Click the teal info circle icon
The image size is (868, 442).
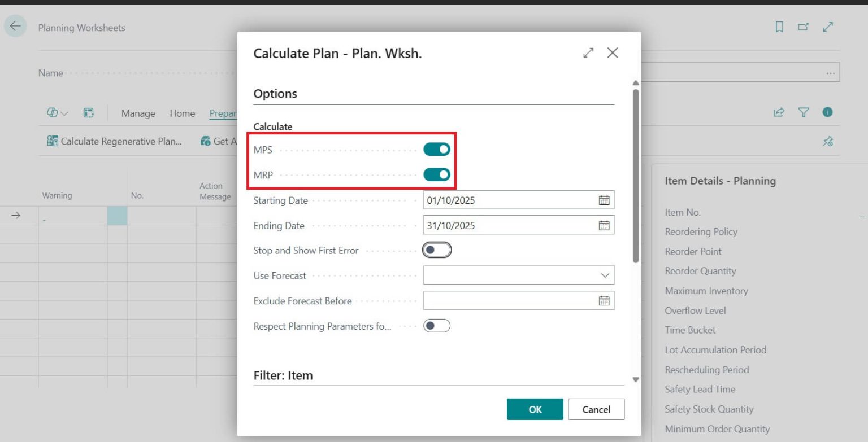pos(827,112)
